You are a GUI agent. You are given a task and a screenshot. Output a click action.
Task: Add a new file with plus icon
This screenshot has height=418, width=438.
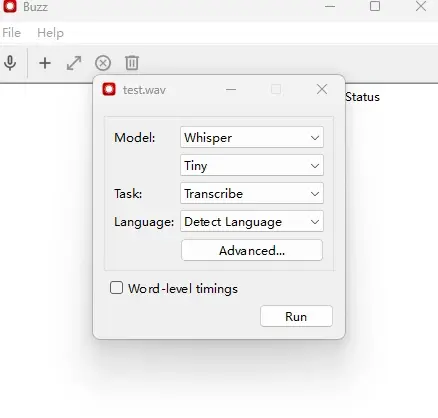point(45,63)
